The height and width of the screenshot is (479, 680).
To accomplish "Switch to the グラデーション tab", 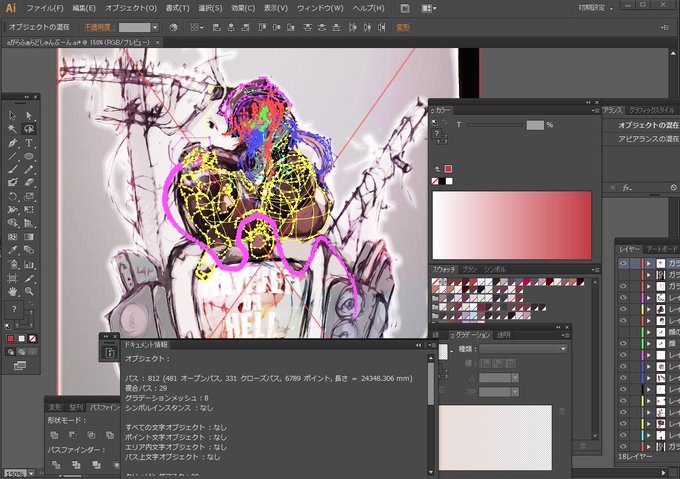I will 472,335.
